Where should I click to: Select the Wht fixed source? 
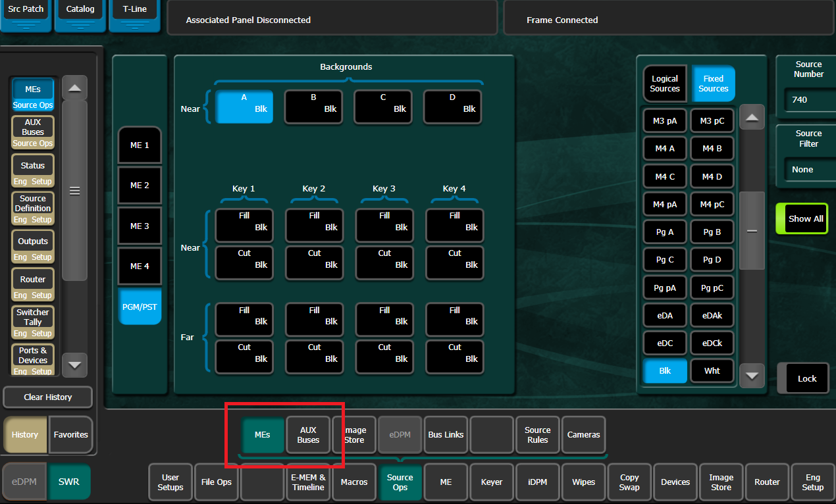(712, 370)
